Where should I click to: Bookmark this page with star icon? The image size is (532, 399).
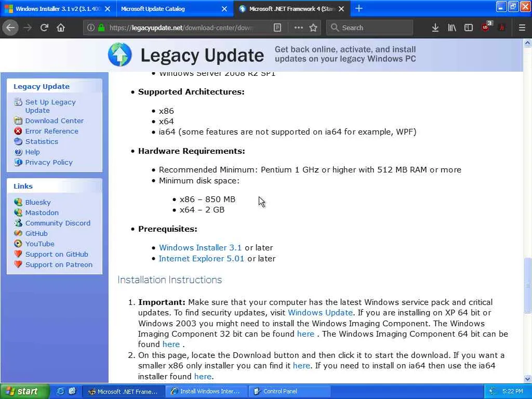click(x=313, y=28)
